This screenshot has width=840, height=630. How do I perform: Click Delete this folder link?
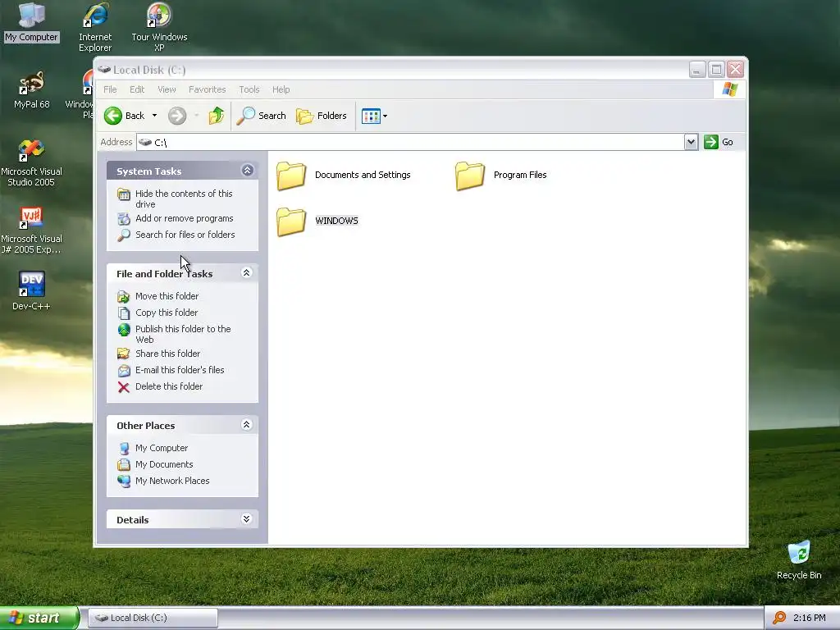click(169, 387)
